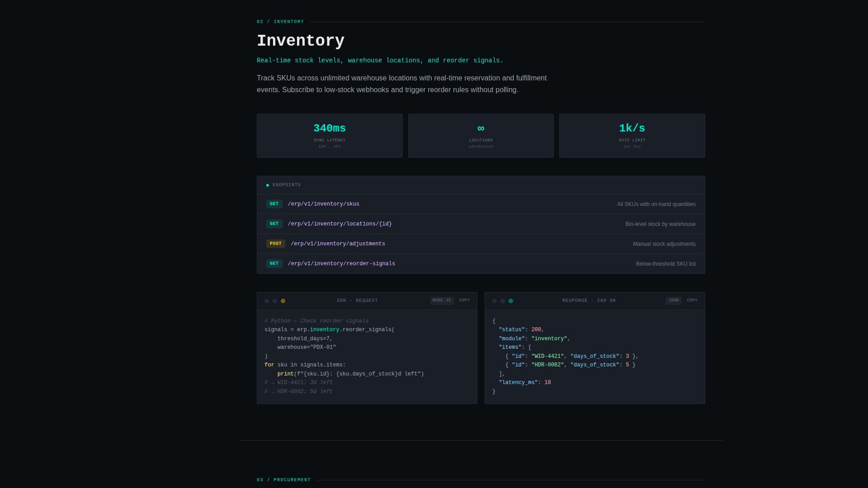
Task: Click the "latency_ms": 18 line
Action: coord(524,383)
